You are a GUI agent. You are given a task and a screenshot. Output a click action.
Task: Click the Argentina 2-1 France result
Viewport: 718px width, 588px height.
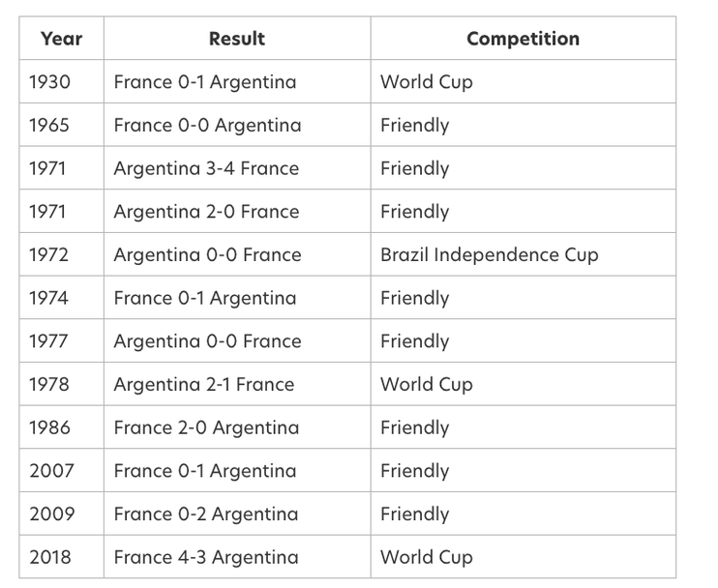tap(203, 384)
